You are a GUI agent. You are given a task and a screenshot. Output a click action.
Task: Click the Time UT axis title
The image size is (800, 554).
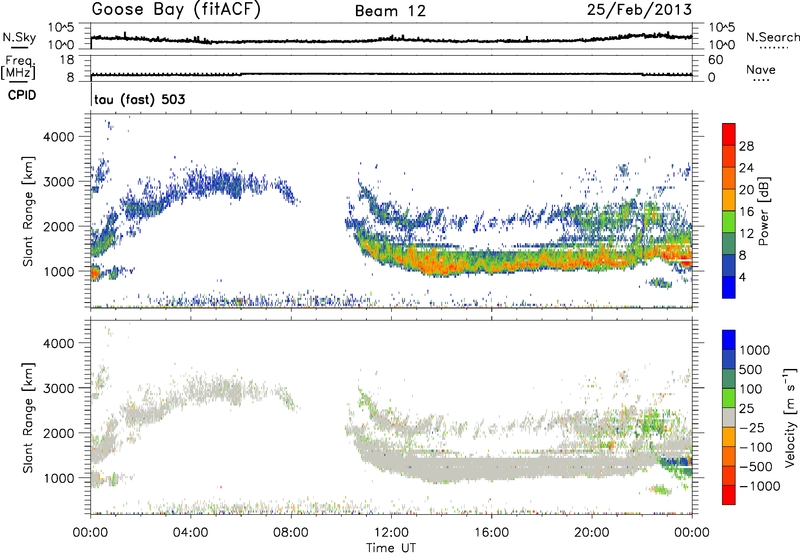click(391, 548)
